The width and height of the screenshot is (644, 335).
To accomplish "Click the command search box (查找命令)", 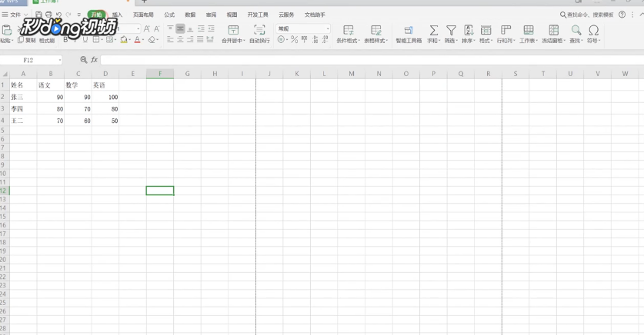I will [587, 15].
